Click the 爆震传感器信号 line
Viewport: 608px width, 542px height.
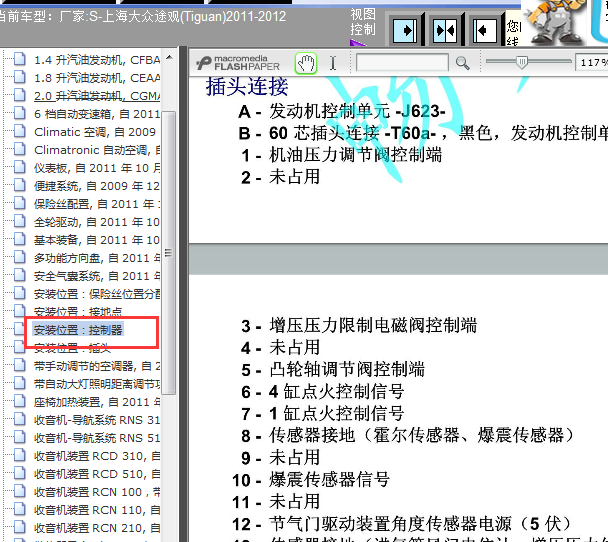[311, 480]
